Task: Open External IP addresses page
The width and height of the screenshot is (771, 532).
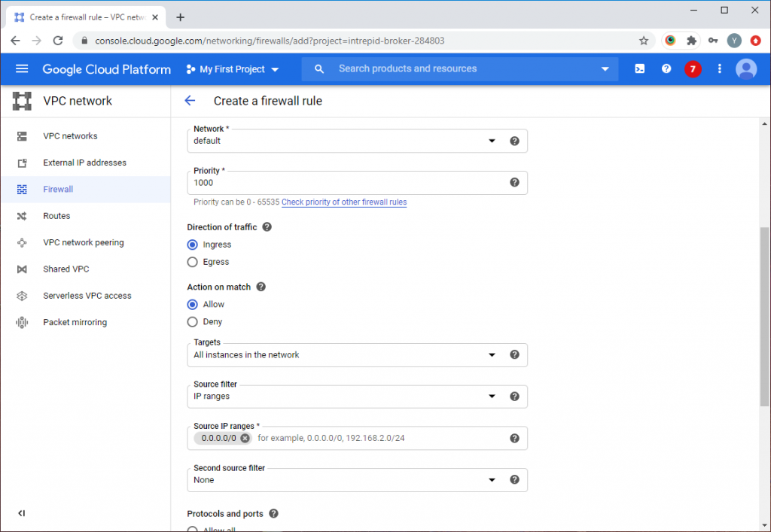Action: [84, 163]
